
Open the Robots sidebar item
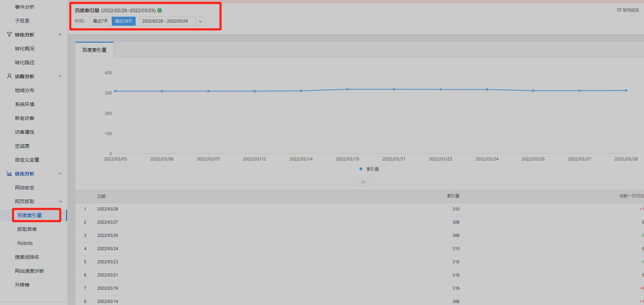click(x=25, y=243)
